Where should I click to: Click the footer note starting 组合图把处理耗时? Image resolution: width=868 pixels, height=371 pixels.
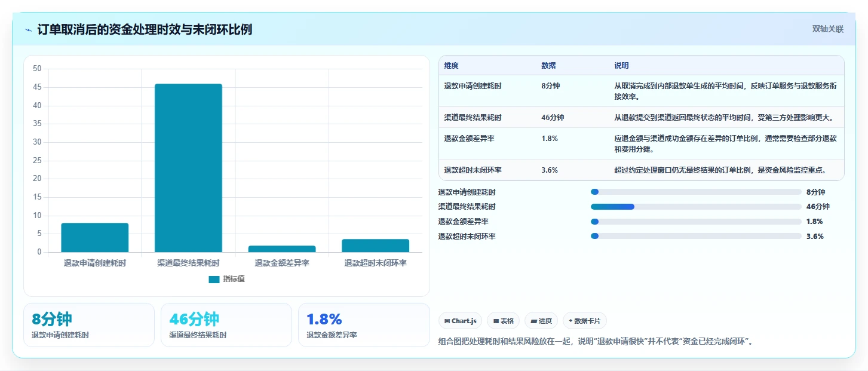pyautogui.click(x=596, y=342)
